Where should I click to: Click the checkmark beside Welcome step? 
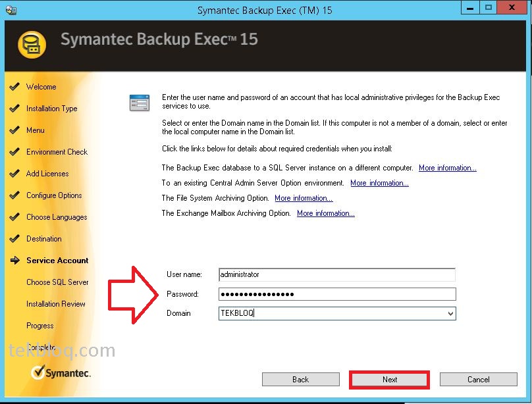tap(14, 87)
